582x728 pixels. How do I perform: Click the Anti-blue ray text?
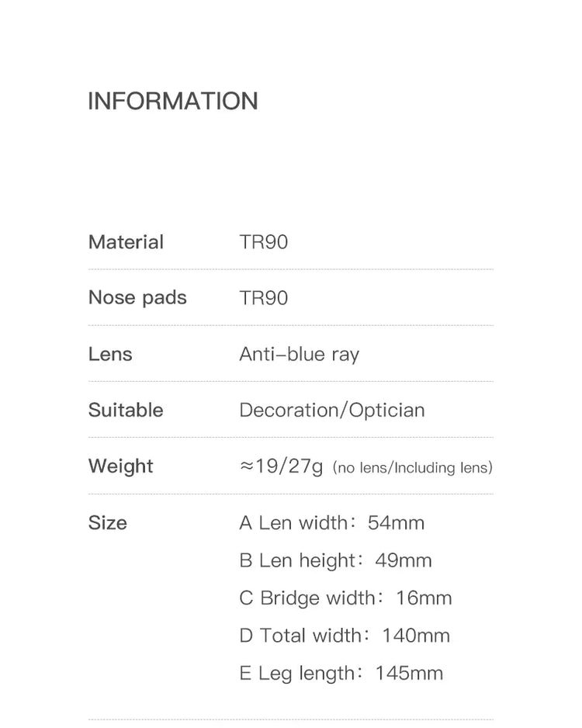(299, 355)
